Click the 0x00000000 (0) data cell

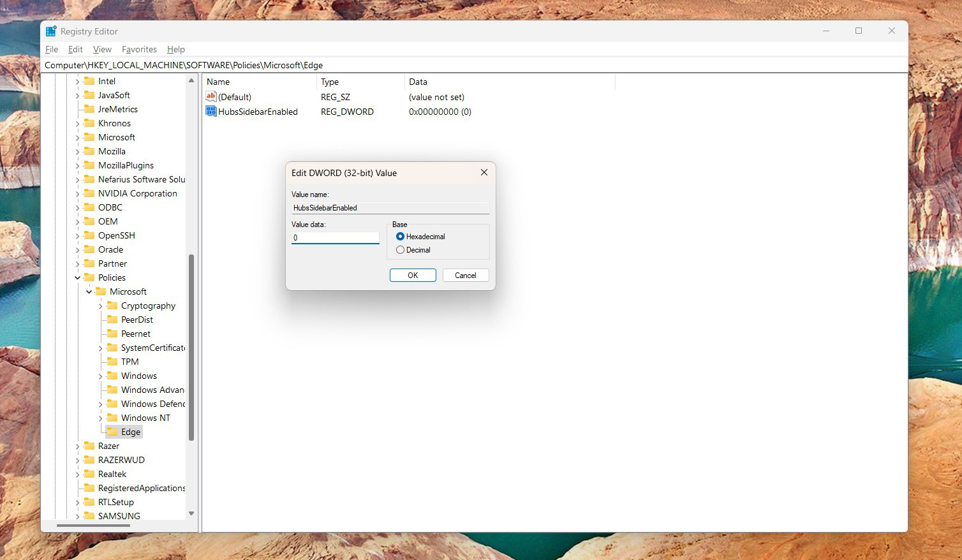point(440,112)
